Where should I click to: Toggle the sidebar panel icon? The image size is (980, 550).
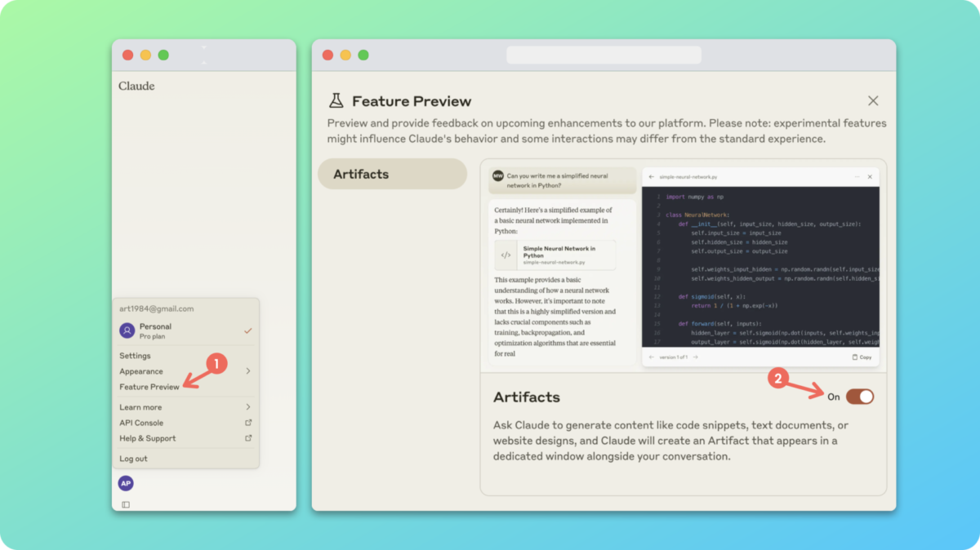[126, 504]
